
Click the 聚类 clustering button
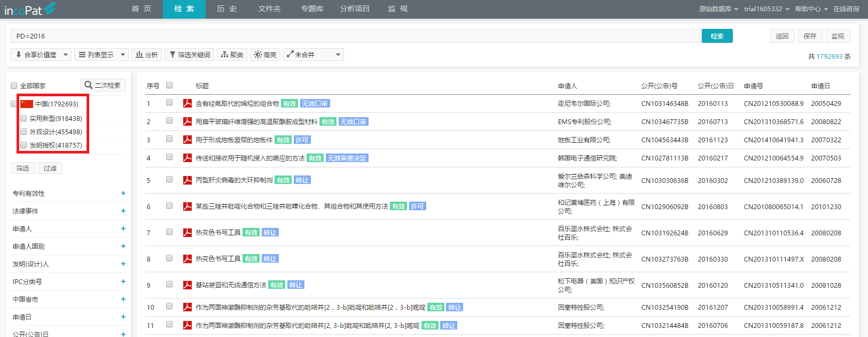coord(232,55)
